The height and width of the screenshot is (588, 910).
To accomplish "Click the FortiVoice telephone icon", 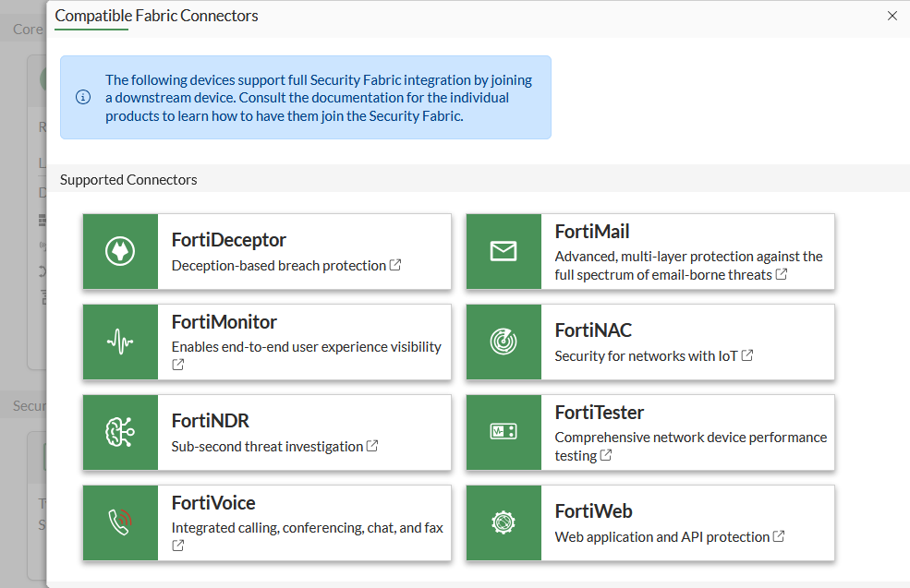I will pyautogui.click(x=120, y=522).
